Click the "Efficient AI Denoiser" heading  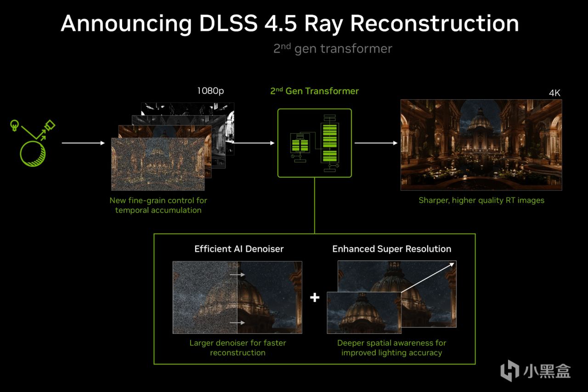pos(239,249)
